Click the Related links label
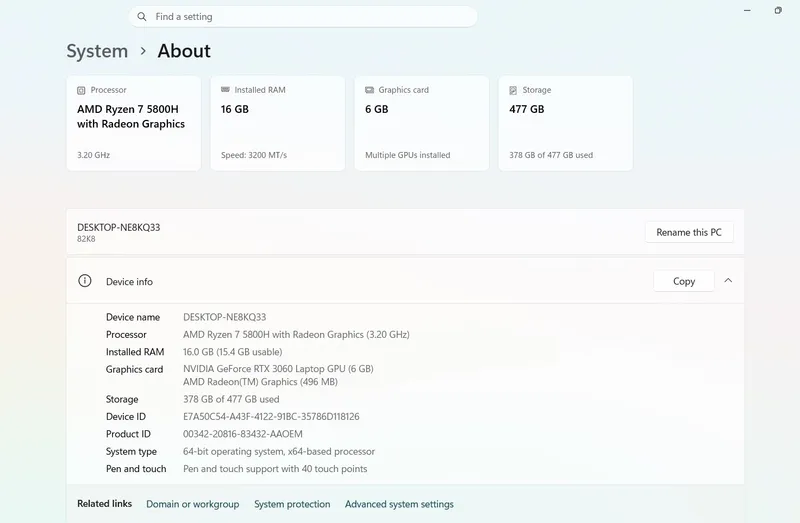 coord(104,504)
